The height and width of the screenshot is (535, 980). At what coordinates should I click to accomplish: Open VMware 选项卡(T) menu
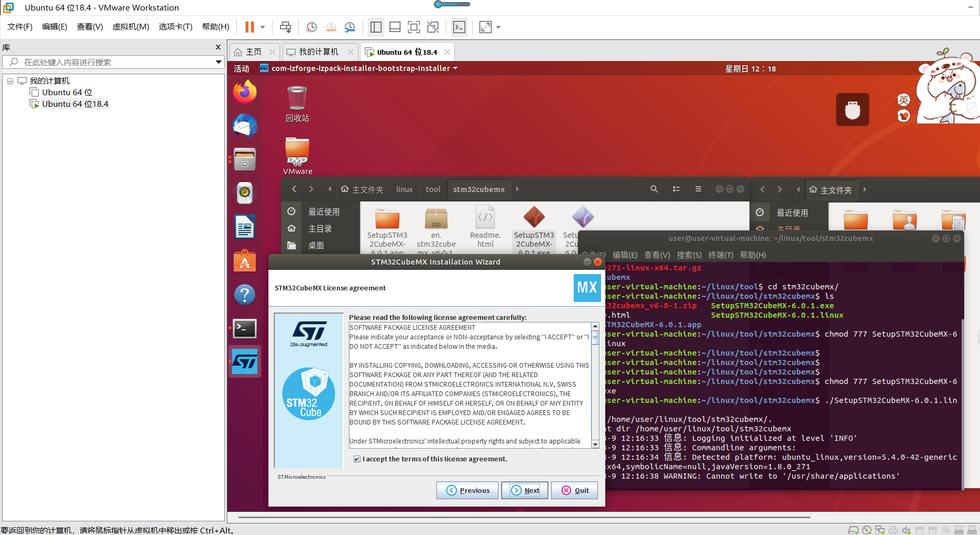point(176,27)
